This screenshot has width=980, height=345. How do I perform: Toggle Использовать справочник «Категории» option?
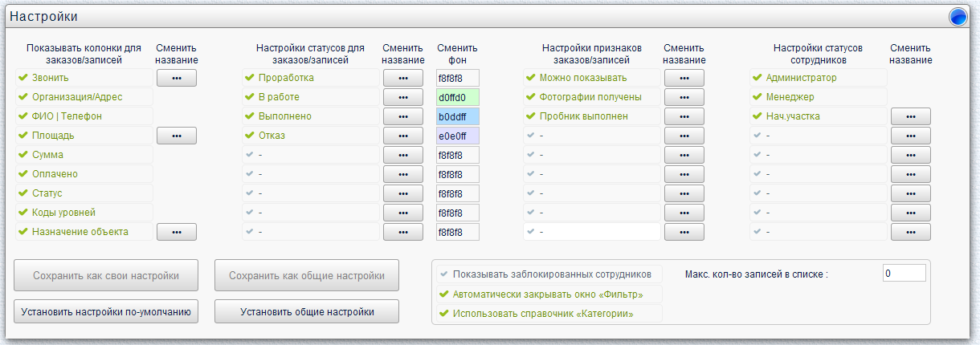pos(549,313)
